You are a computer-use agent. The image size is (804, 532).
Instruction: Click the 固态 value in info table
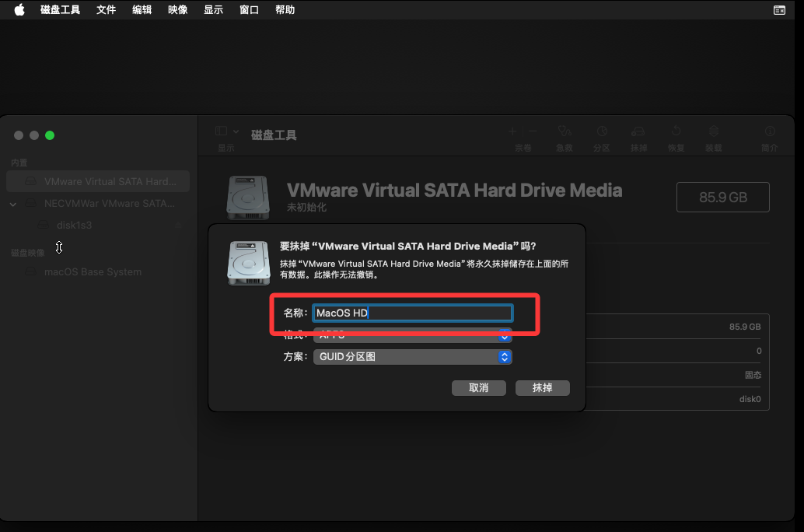click(753, 375)
